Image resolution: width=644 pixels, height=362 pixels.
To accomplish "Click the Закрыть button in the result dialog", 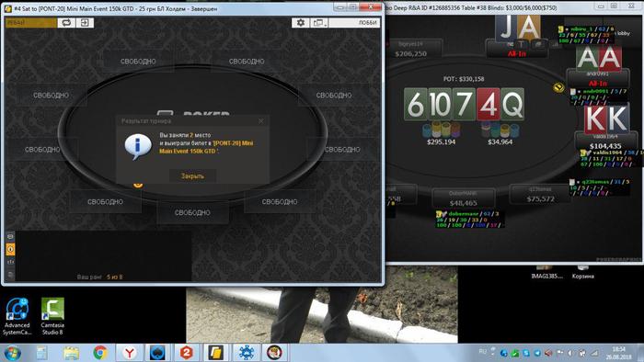I will (x=192, y=175).
